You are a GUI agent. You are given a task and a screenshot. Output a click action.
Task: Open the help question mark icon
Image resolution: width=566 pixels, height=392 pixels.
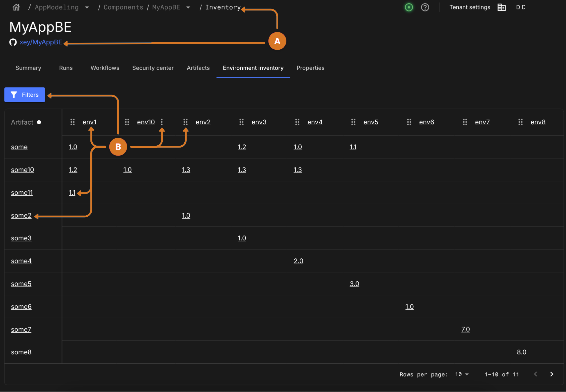(x=425, y=7)
